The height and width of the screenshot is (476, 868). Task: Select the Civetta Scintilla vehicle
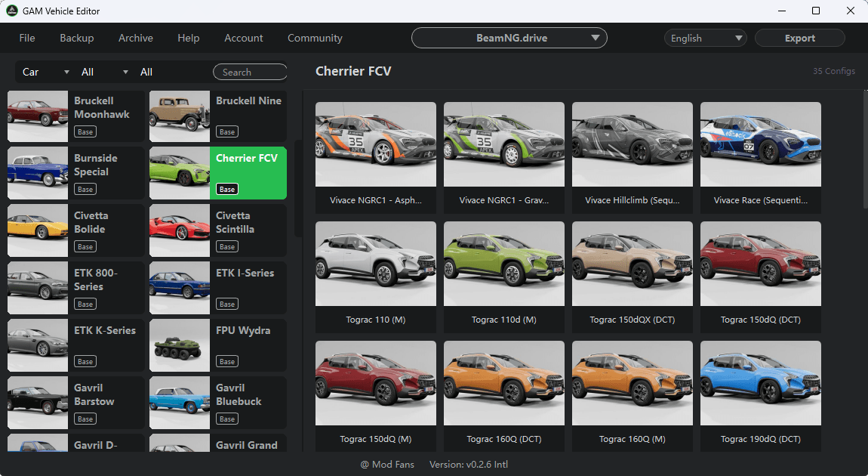click(x=218, y=230)
